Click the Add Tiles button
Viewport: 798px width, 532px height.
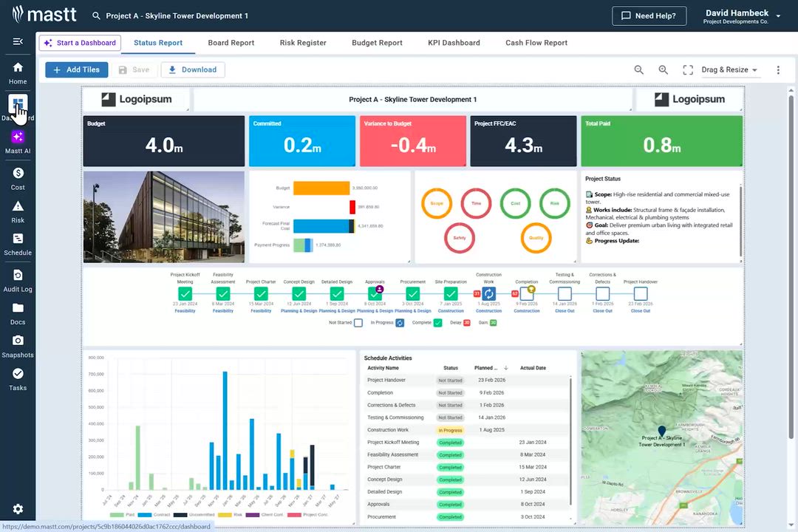pos(76,69)
